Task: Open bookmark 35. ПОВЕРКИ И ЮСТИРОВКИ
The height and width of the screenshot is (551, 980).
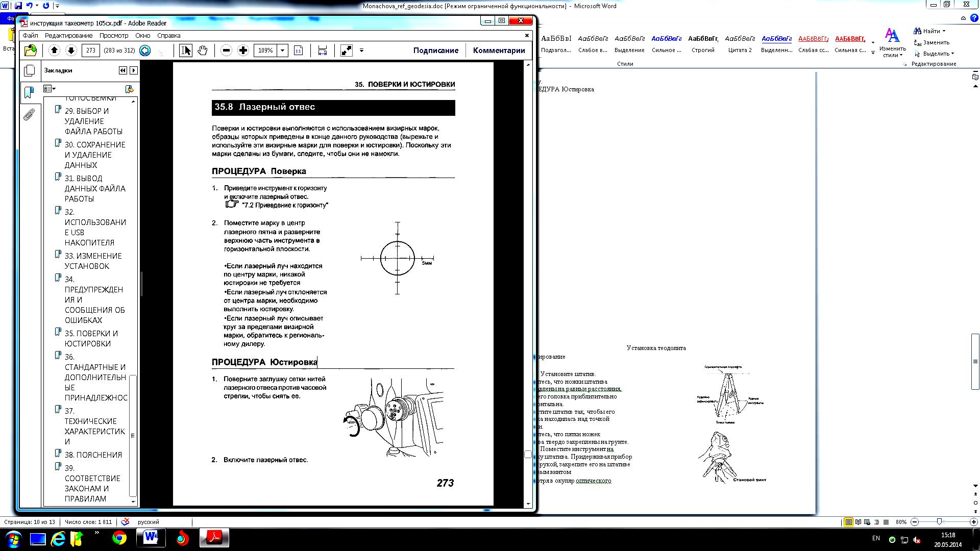Action: [91, 338]
